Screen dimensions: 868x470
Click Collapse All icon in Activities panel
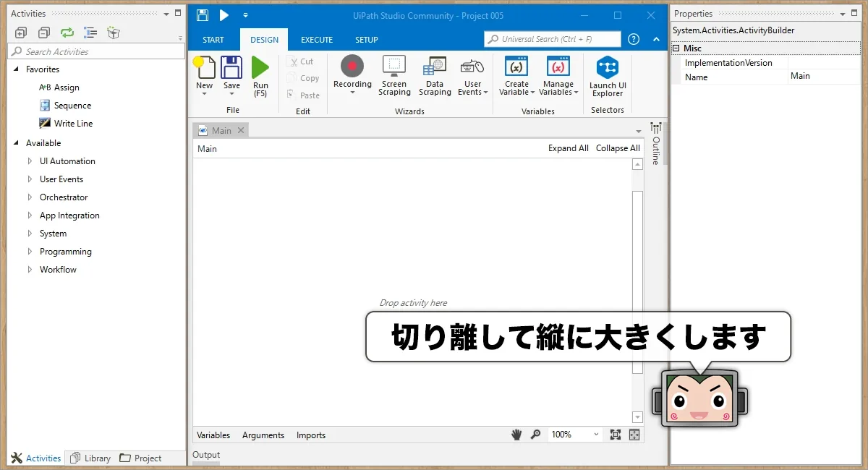click(x=44, y=33)
